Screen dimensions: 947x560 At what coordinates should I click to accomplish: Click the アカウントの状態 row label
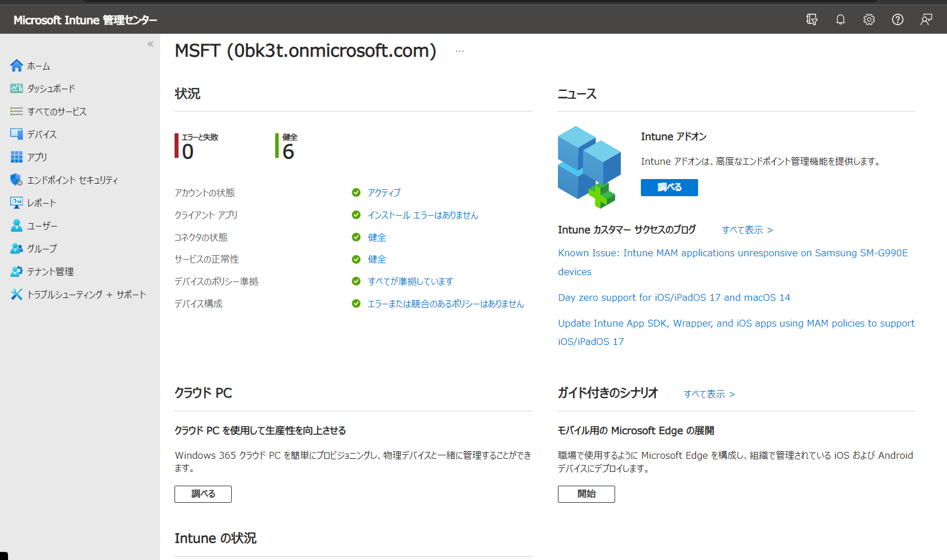click(205, 193)
